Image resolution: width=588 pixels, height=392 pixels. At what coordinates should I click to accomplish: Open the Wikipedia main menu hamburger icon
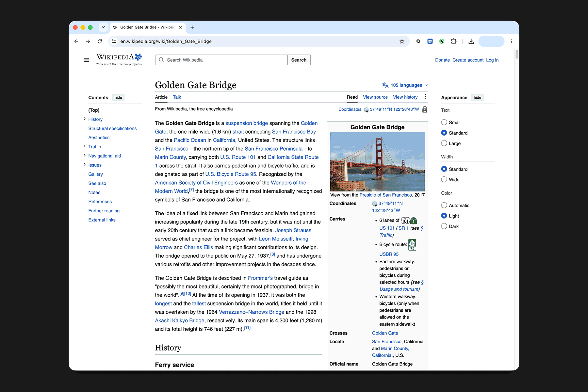(86, 60)
